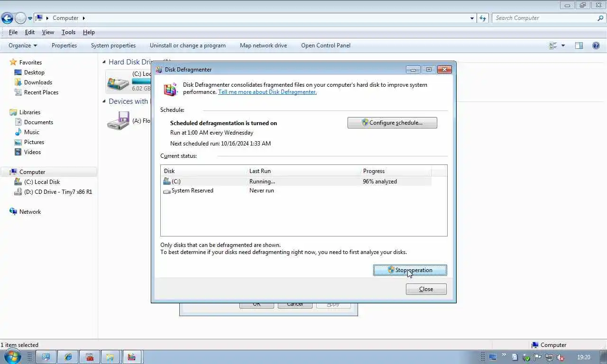Click the Action Center flag tray icon
The width and height of the screenshot is (607, 364).
[537, 357]
